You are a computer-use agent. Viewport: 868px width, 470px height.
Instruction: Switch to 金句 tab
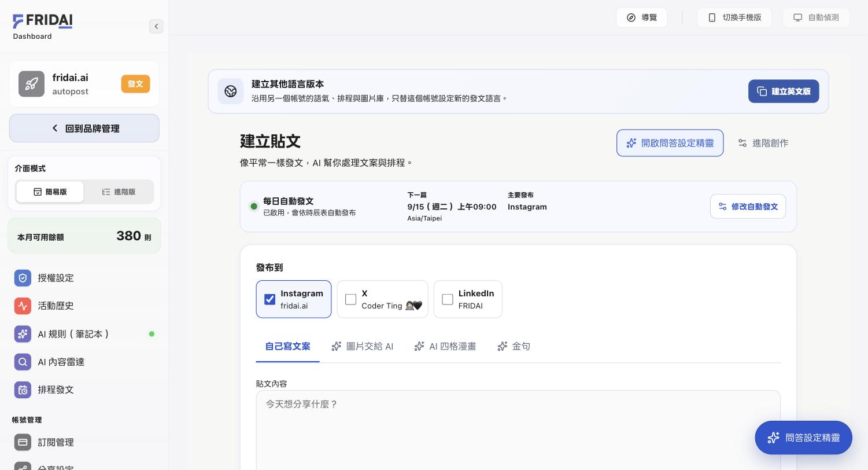tap(514, 347)
